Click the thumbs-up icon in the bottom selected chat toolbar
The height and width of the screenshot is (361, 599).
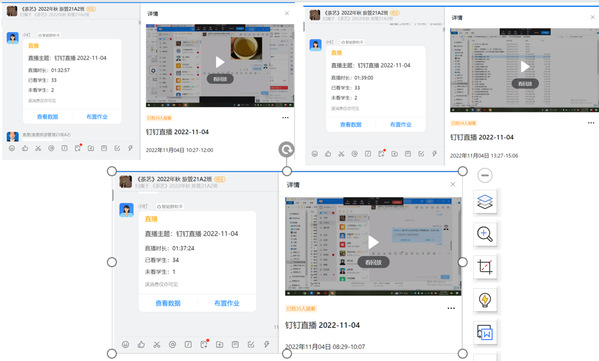click(141, 345)
